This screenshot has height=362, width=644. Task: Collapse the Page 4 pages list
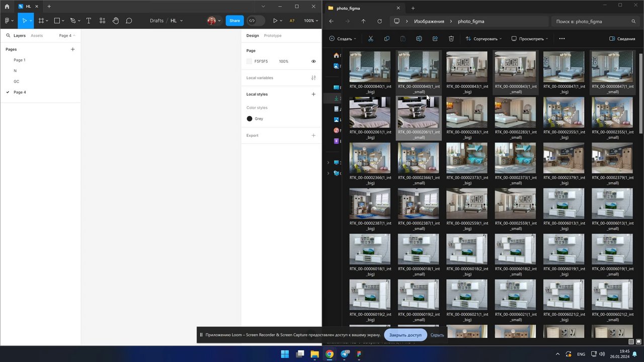[67, 36]
